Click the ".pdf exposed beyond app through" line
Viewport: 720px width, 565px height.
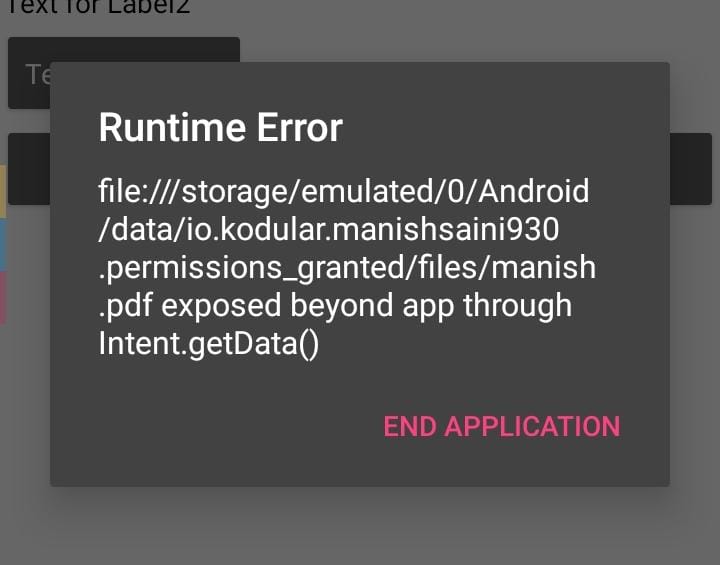334,305
